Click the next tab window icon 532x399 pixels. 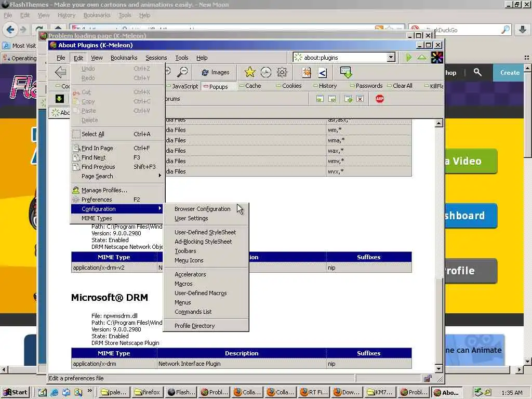332,99
